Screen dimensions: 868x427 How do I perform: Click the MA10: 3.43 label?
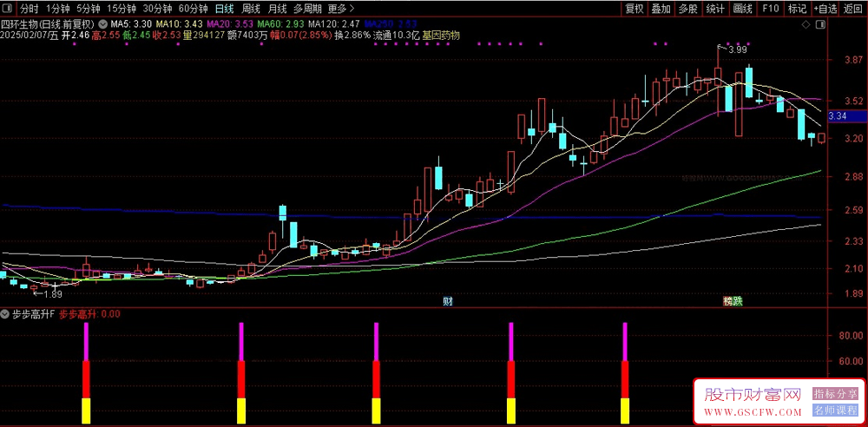180,24
